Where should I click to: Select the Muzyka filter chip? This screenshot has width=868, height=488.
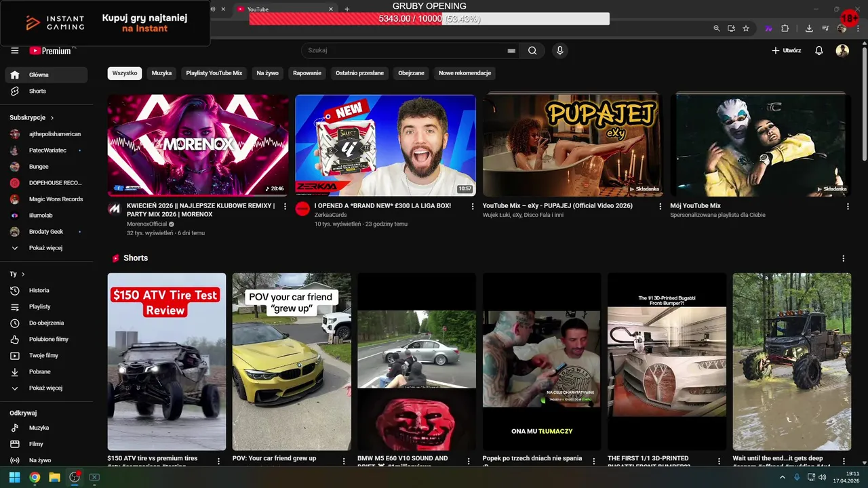tap(161, 73)
